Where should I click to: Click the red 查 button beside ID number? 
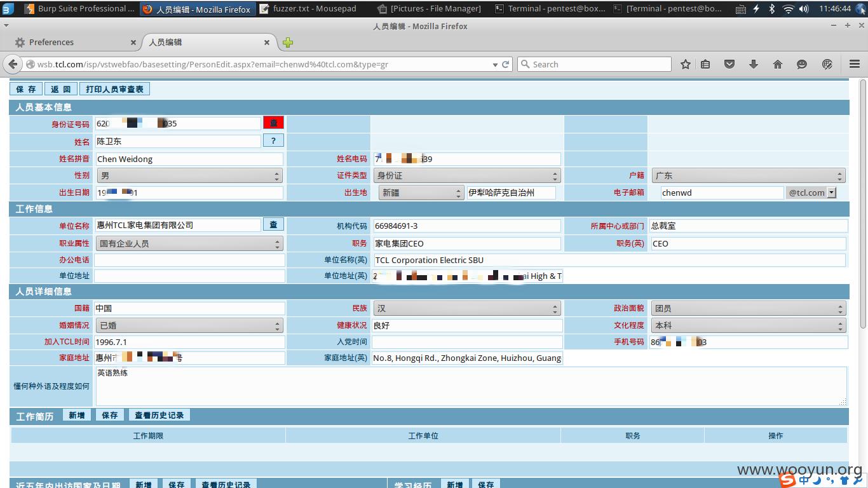pyautogui.click(x=273, y=123)
